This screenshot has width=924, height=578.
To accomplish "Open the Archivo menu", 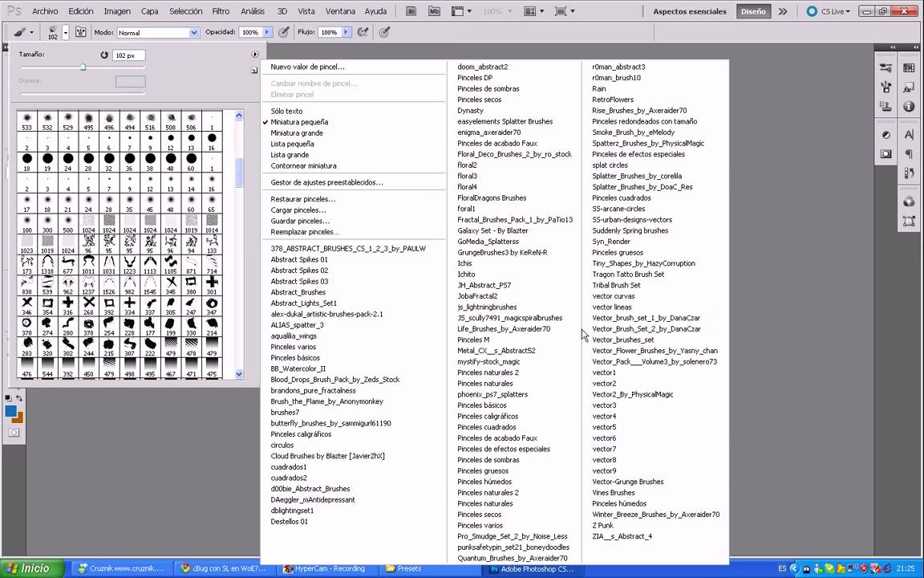I will 45,11.
